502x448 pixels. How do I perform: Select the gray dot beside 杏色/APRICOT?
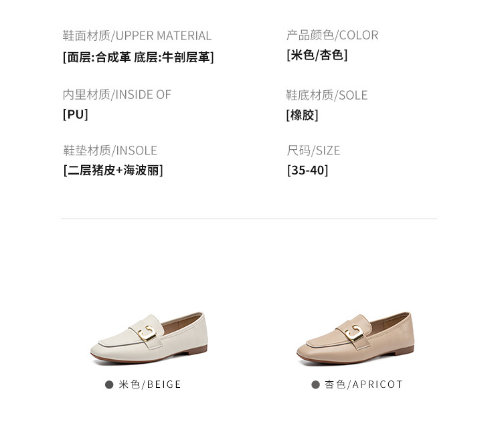coord(316,384)
